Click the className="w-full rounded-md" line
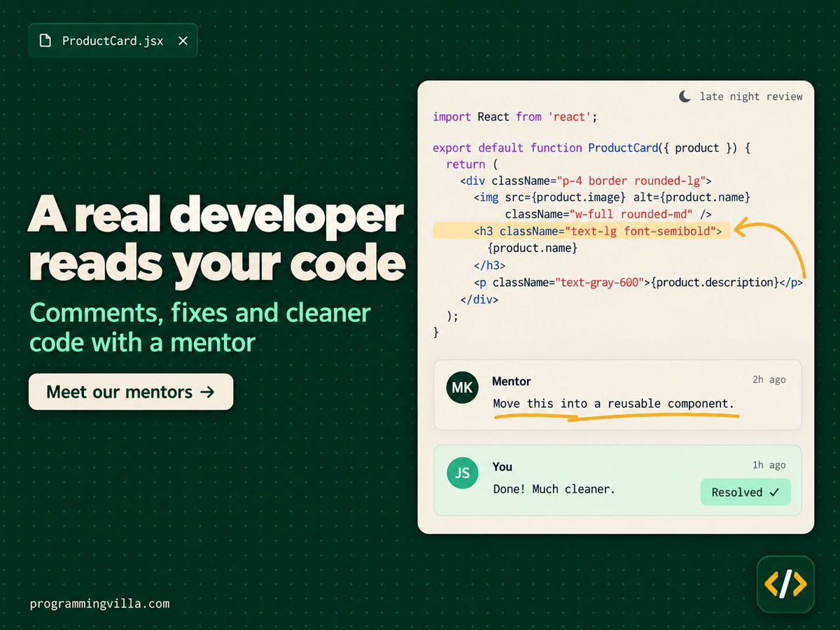 pos(608,214)
